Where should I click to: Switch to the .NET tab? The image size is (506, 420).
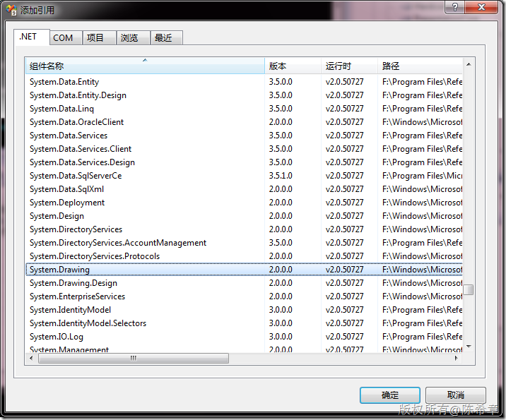tap(31, 37)
